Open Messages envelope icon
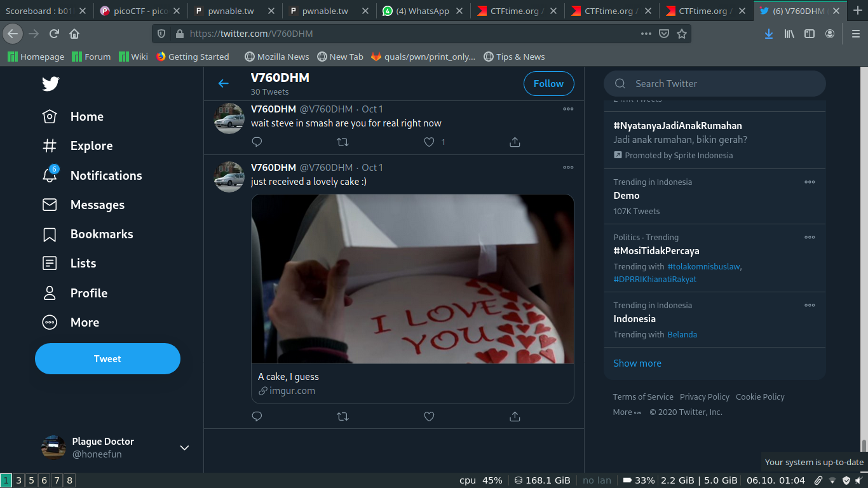This screenshot has width=868, height=488. click(50, 205)
